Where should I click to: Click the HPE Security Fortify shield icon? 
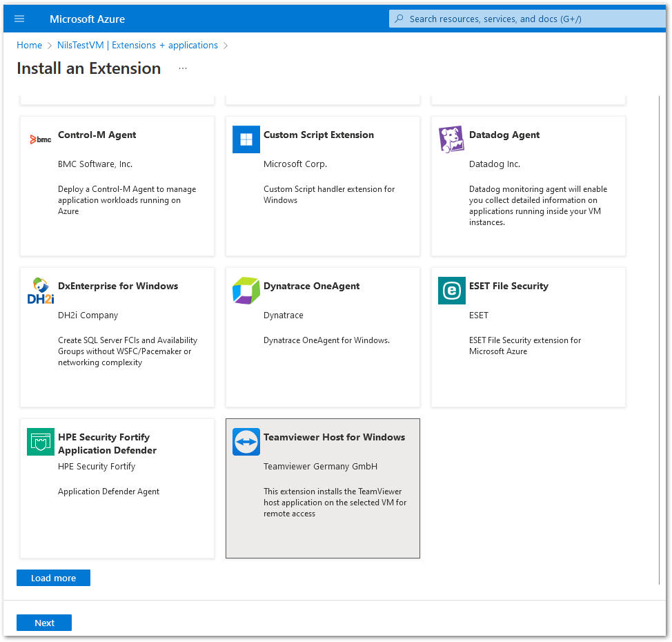pos(41,442)
